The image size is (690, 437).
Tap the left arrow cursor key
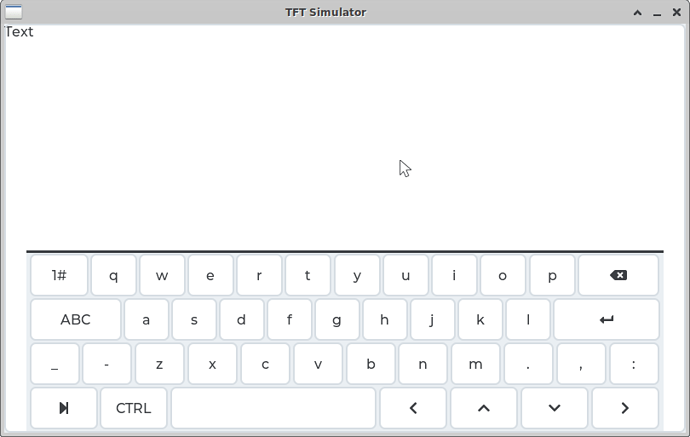coord(413,408)
